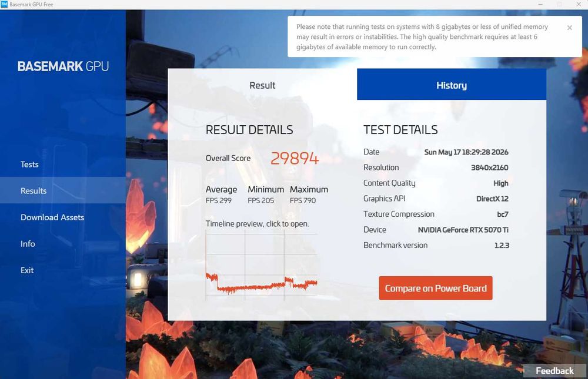This screenshot has width=588, height=379.
Task: Click the Graphics API value DirectX 12
Action: tap(492, 199)
